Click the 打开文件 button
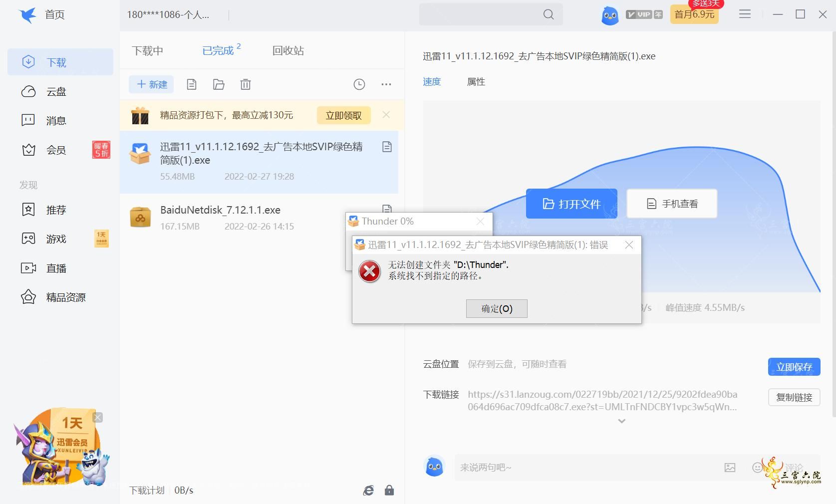 (571, 204)
